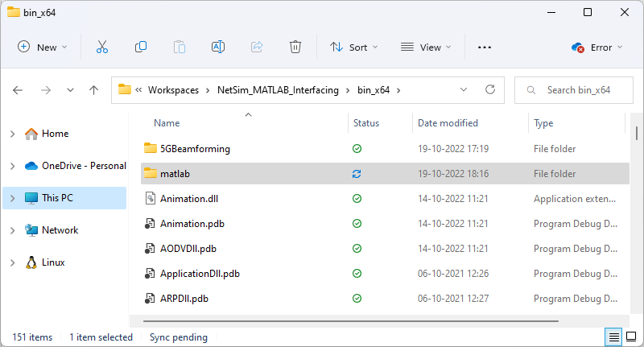Click the ARPDll.pdb file icon
This screenshot has width=644, height=347.
[150, 299]
